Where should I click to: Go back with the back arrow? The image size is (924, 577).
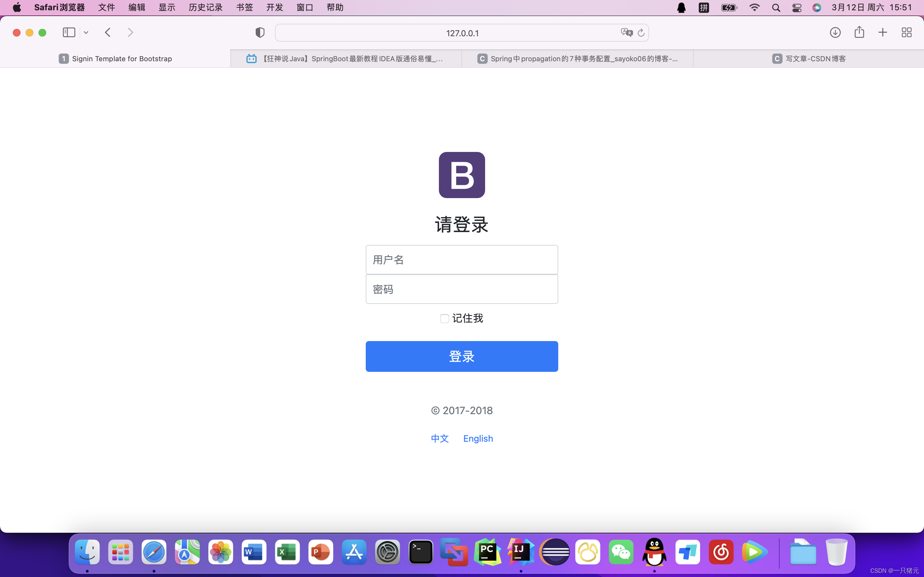[108, 32]
